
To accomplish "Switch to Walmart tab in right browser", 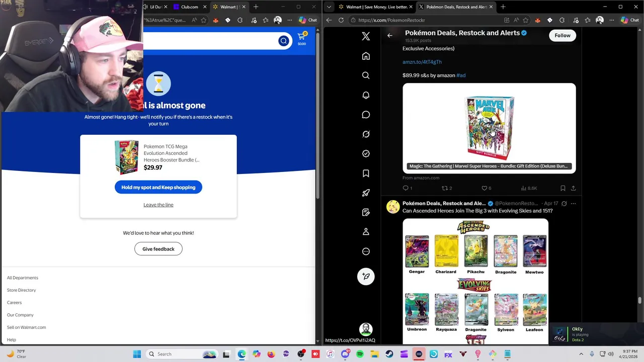I will pyautogui.click(x=374, y=7).
